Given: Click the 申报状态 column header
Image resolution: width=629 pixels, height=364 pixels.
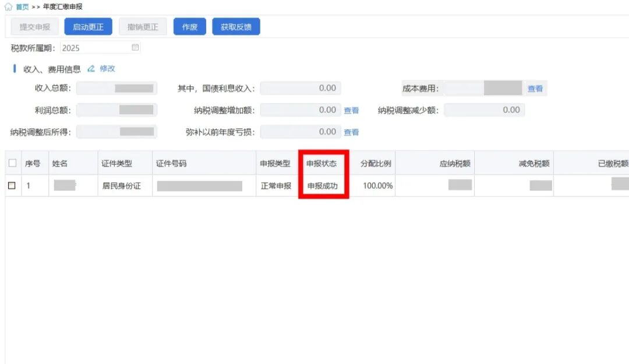Looking at the screenshot, I should (321, 164).
